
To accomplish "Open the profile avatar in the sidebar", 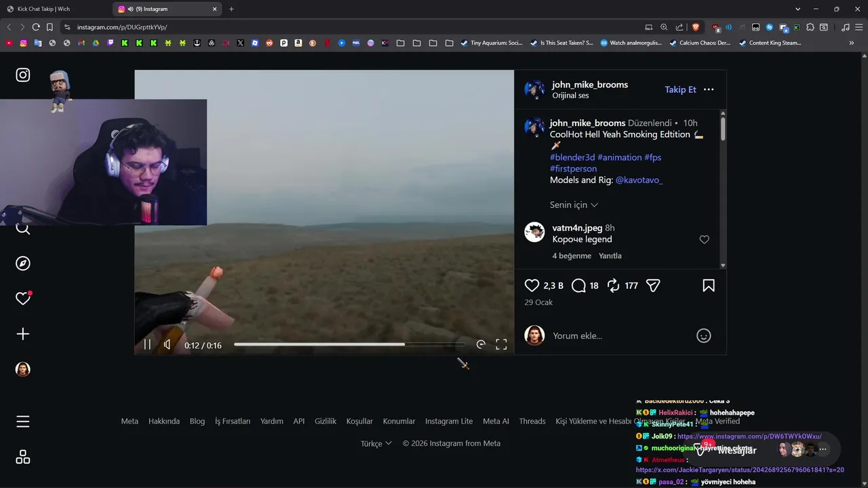I will coord(23,369).
